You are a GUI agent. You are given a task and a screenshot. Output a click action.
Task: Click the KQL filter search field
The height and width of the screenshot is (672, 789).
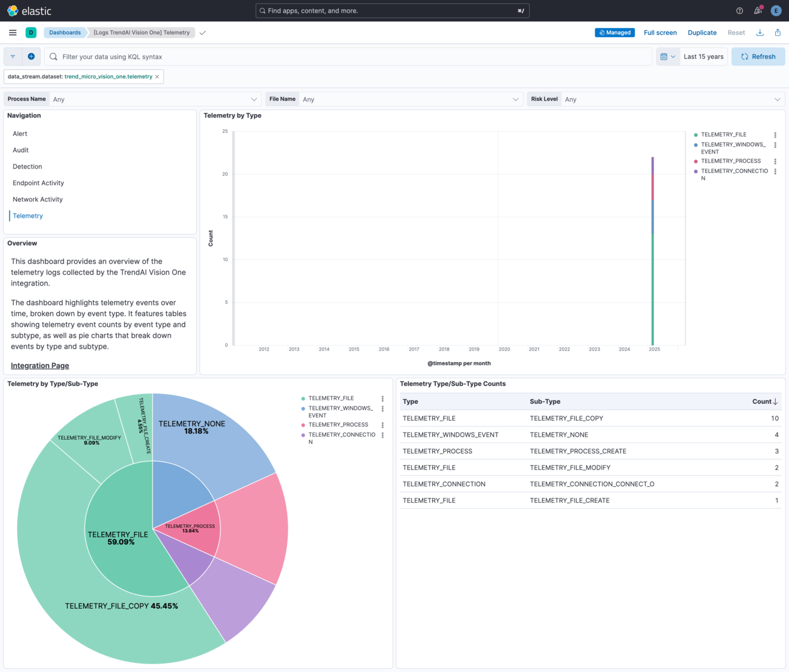[352, 56]
